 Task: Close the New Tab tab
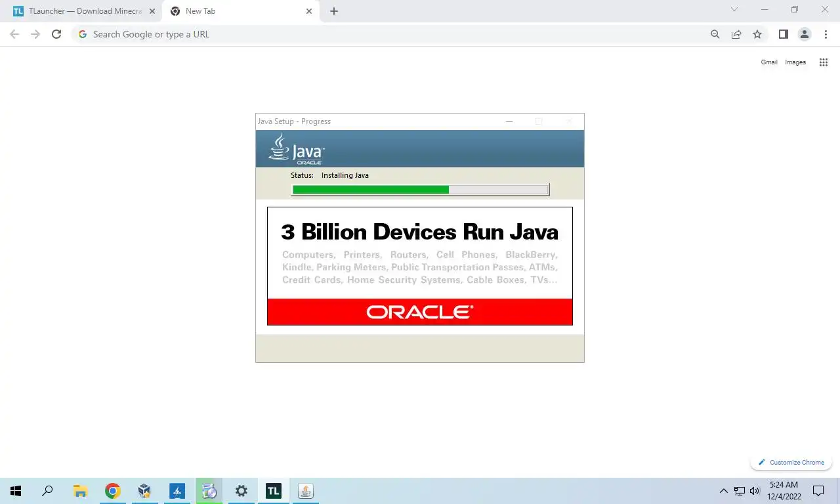[x=309, y=11]
